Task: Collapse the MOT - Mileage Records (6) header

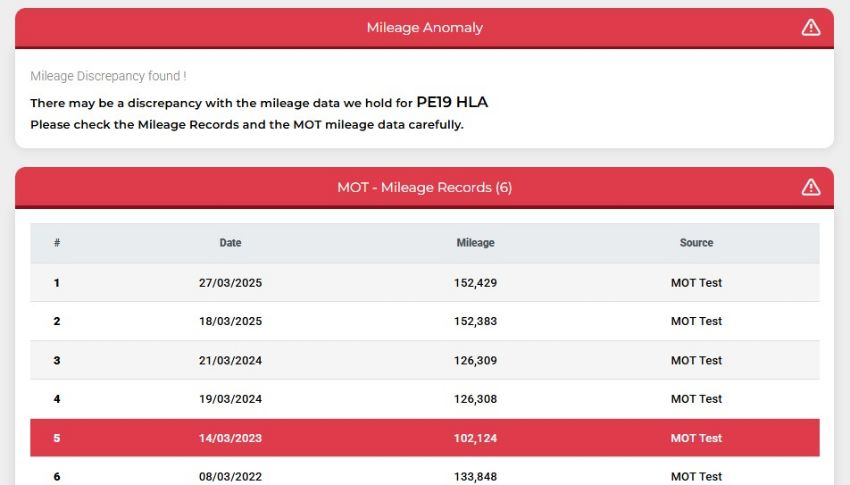Action: tap(424, 187)
